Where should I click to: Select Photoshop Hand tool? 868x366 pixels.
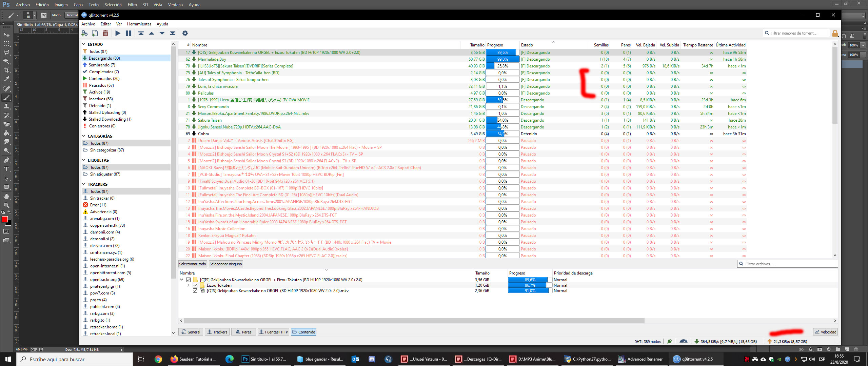6,196
